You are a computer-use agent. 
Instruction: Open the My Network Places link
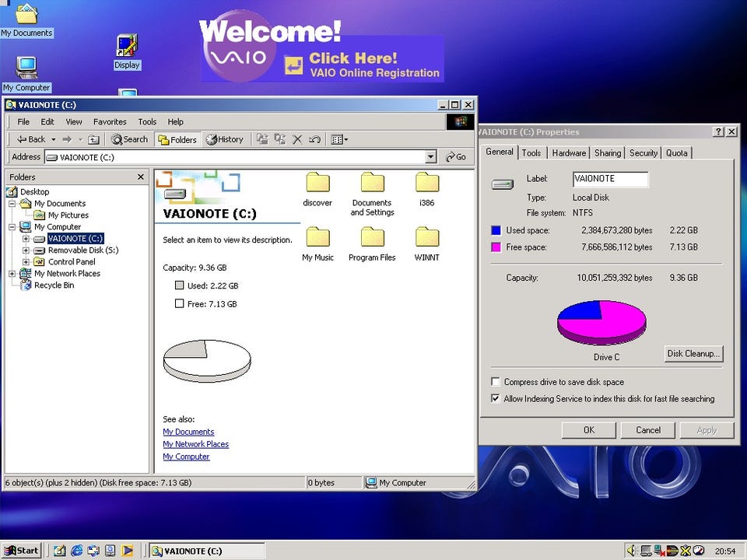coord(196,444)
